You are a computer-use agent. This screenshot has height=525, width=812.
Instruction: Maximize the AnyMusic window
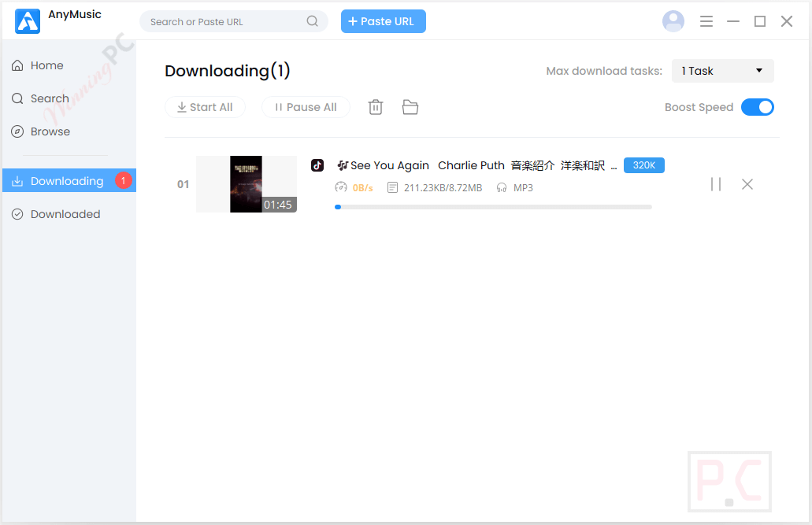coord(760,21)
